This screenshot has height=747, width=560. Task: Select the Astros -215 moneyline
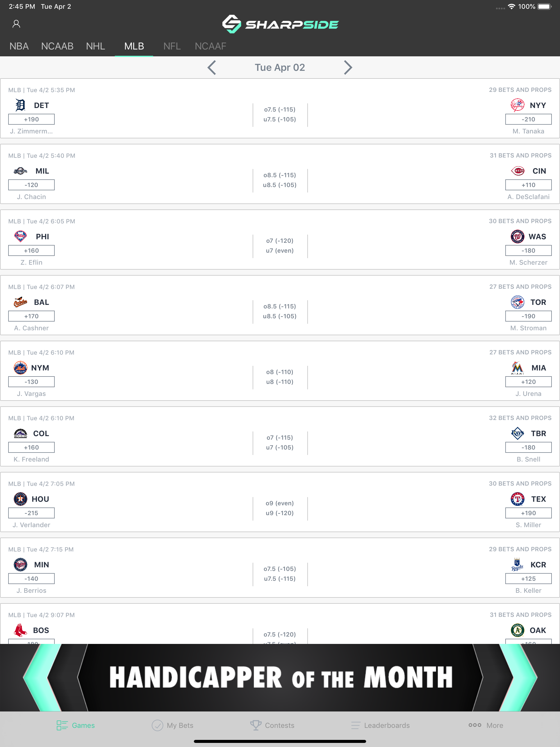coord(31,513)
